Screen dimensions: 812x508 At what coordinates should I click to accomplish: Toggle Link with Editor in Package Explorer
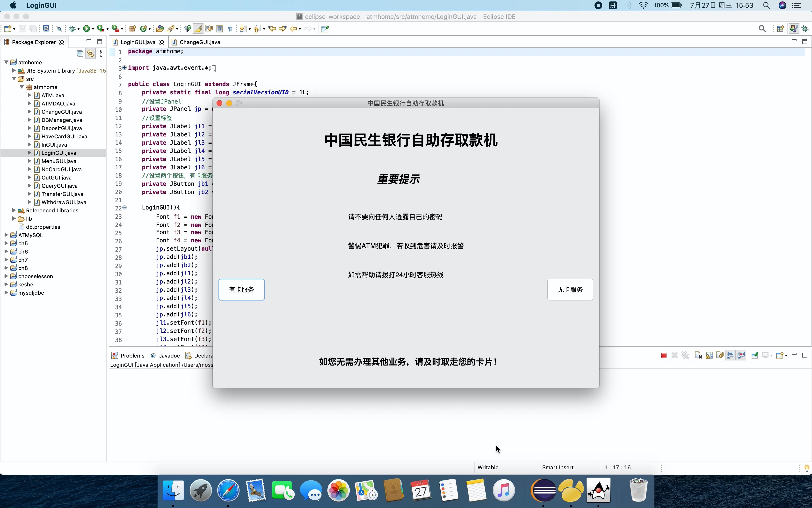coord(90,53)
